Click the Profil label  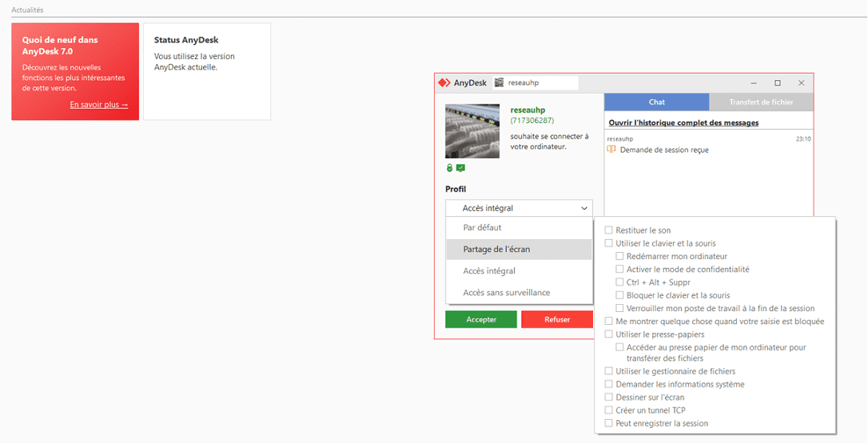(456, 189)
